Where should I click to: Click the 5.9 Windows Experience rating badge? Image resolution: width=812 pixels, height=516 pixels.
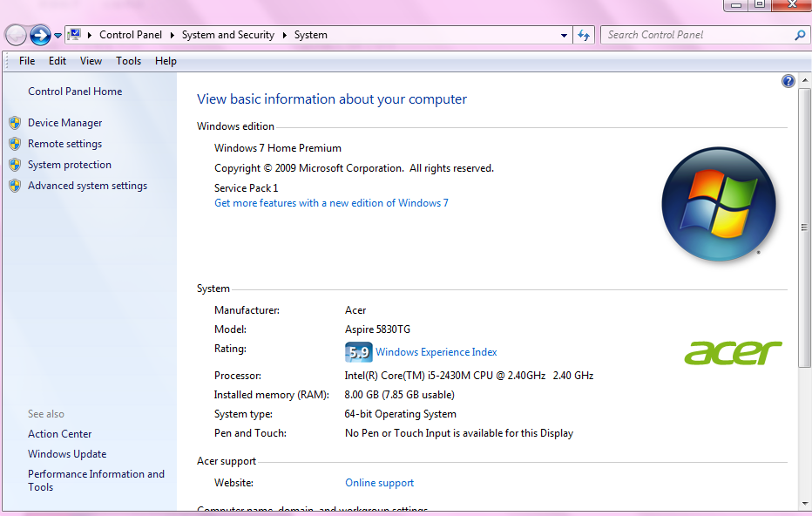click(358, 352)
